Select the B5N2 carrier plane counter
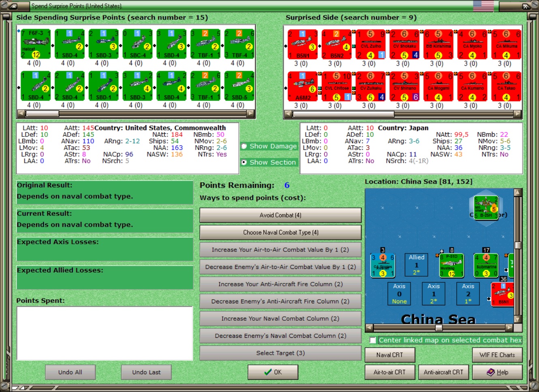 [x=336, y=44]
